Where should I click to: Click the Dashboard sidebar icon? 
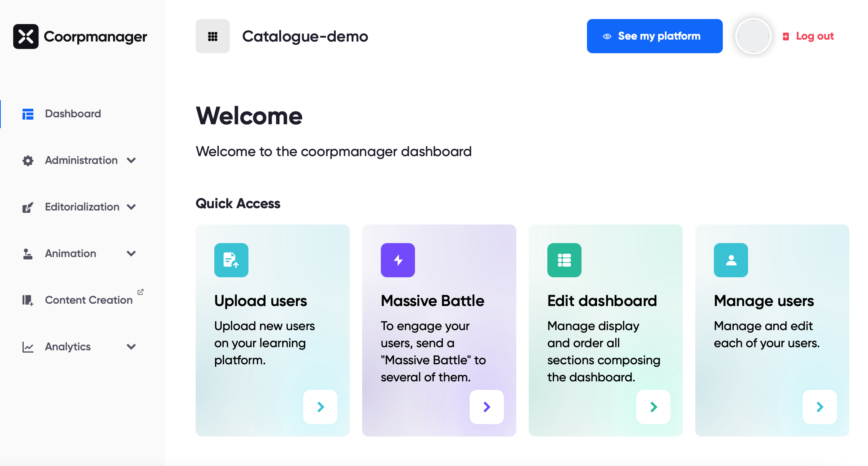click(28, 114)
